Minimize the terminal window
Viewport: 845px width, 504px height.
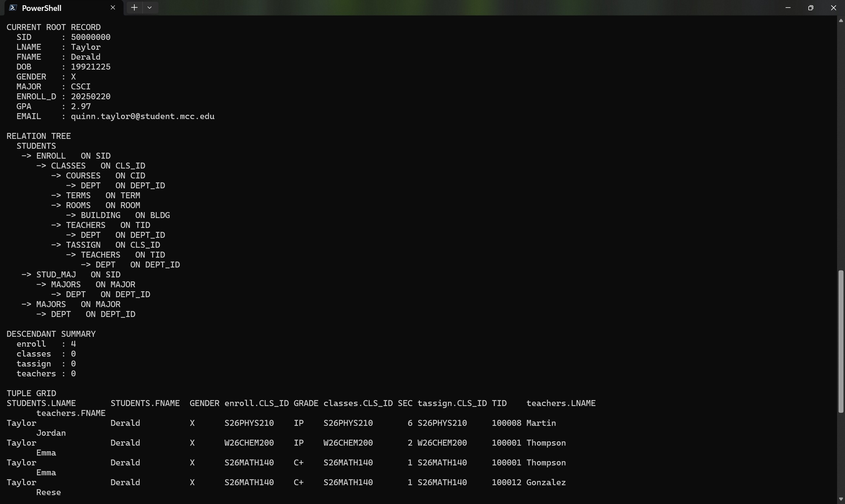pos(788,8)
